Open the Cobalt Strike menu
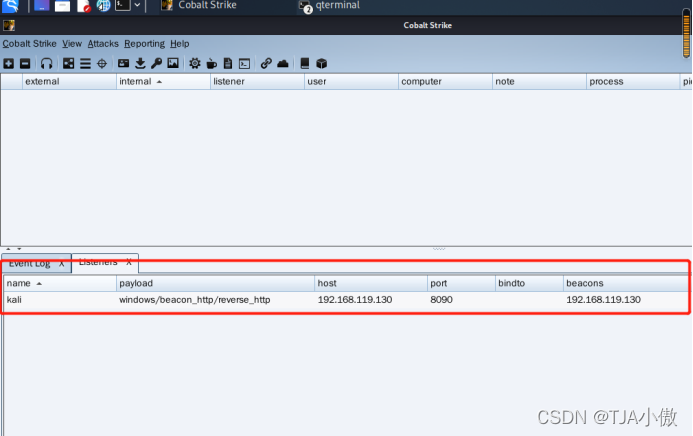Screen dimensions: 693x436 tap(29, 44)
